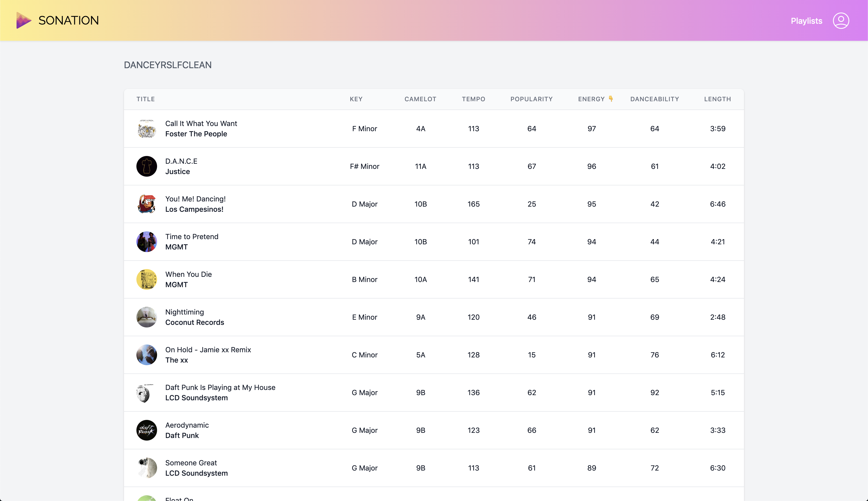Sort table by POPULARITY column header
Image resolution: width=868 pixels, height=501 pixels.
pos(531,99)
